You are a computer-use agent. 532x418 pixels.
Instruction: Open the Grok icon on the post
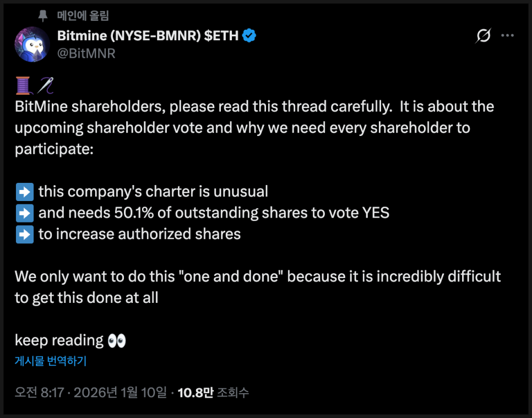coord(483,36)
